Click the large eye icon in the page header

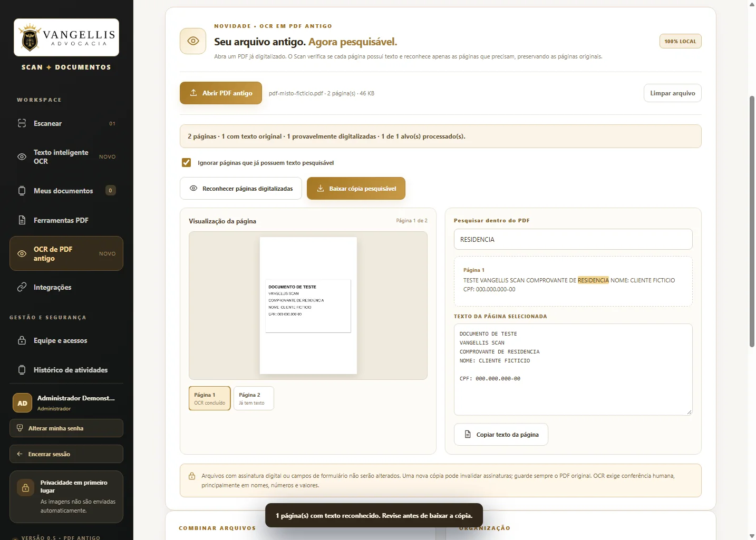193,41
